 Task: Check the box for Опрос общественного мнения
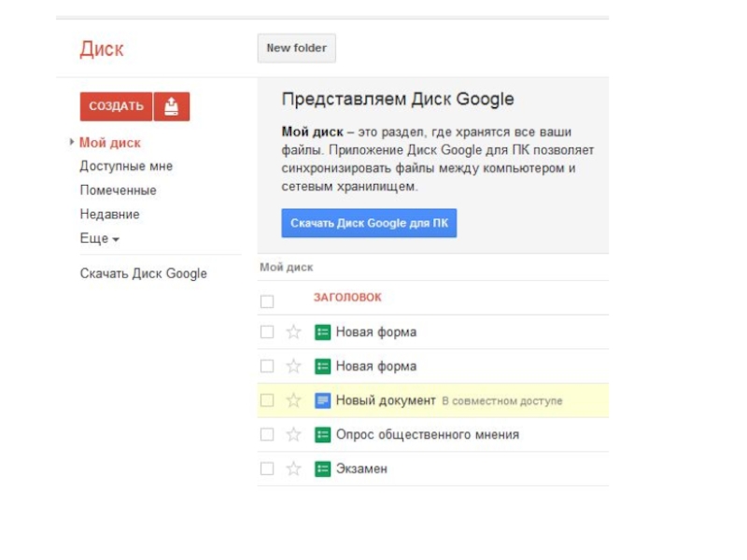[x=267, y=435]
